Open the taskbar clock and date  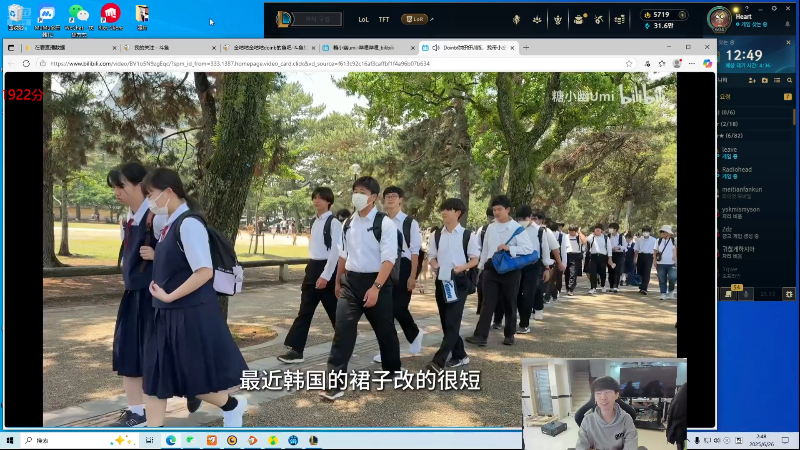[762, 440]
